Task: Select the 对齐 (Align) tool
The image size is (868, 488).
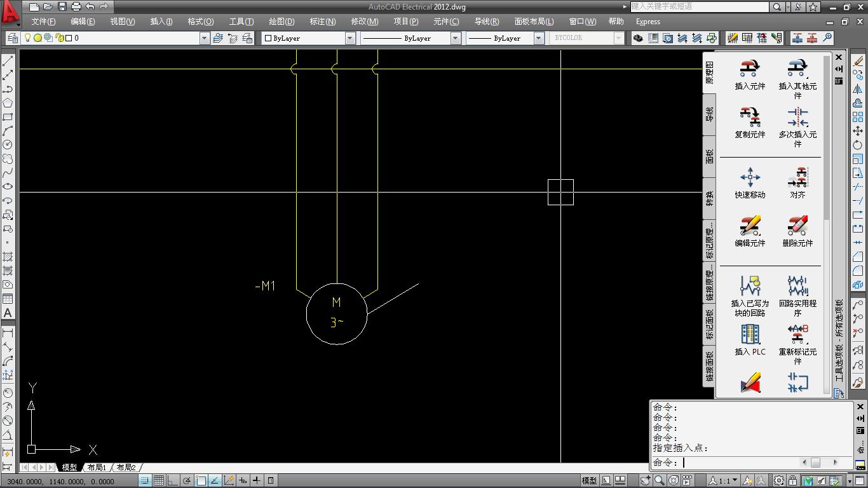Action: point(797,177)
